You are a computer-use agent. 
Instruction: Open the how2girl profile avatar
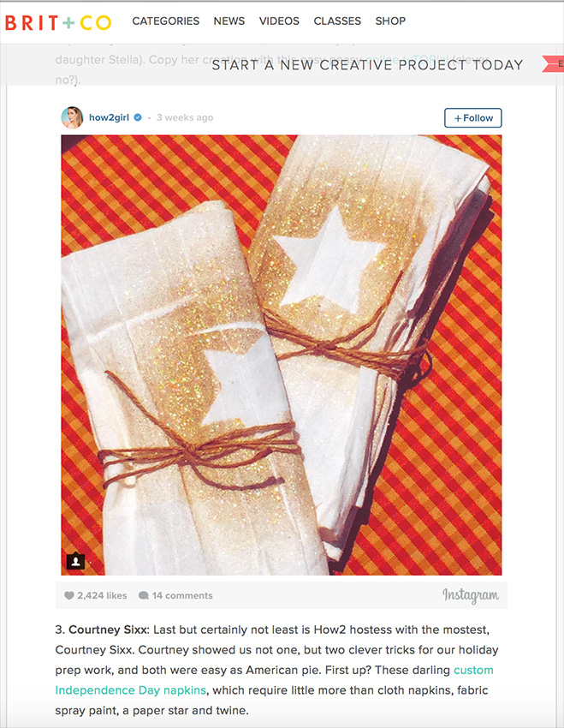tap(72, 117)
